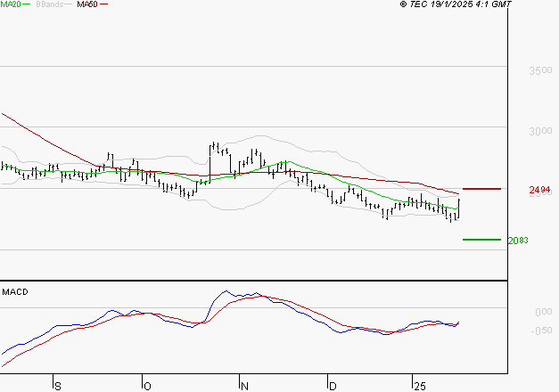Image resolution: width=559 pixels, height=392 pixels.
Task: Click the dark red line sample beside MA60
Action: pos(103,5)
